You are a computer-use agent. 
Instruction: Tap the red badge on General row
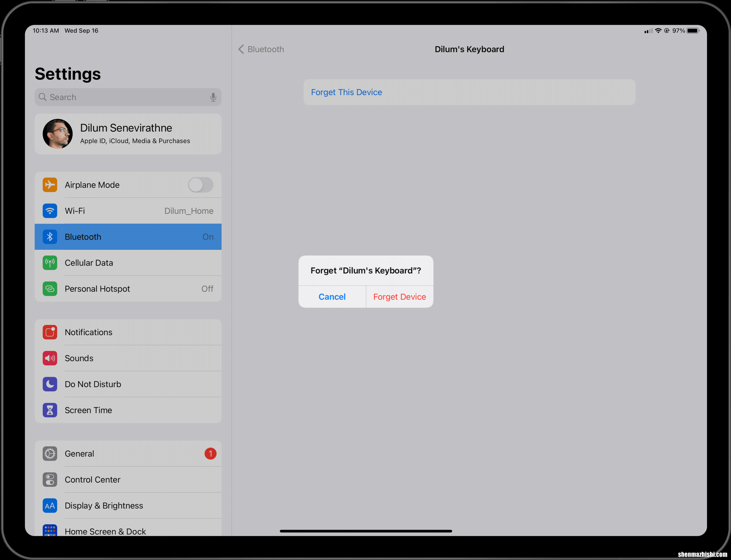[x=210, y=454]
